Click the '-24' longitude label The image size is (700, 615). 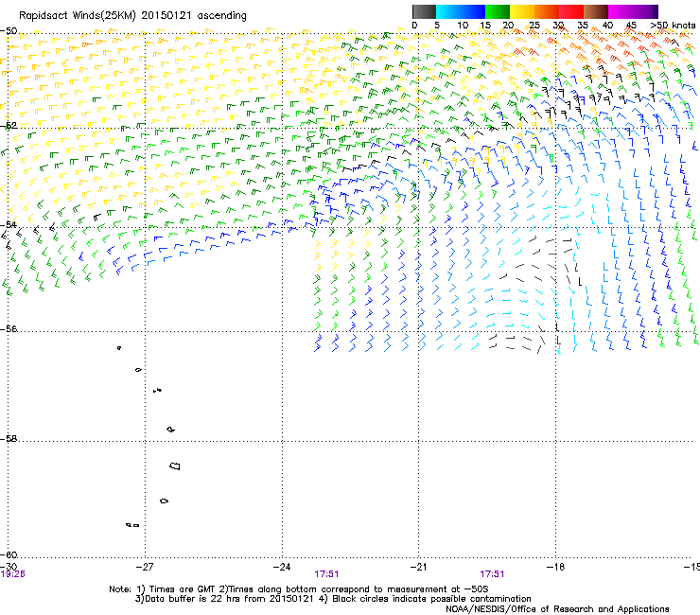click(x=282, y=567)
